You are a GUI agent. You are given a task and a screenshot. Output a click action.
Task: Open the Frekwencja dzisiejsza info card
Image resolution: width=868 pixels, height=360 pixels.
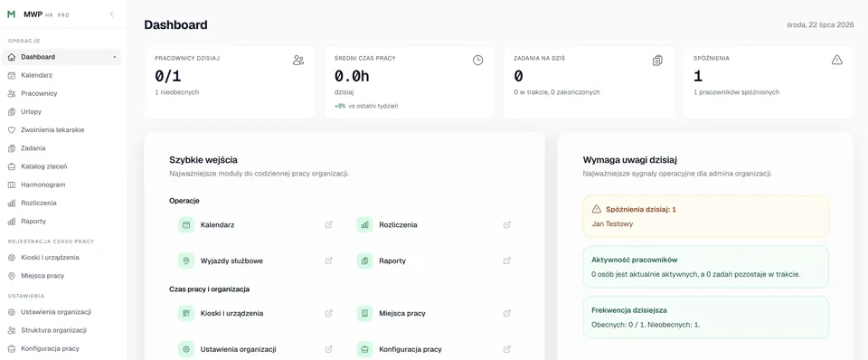point(706,317)
